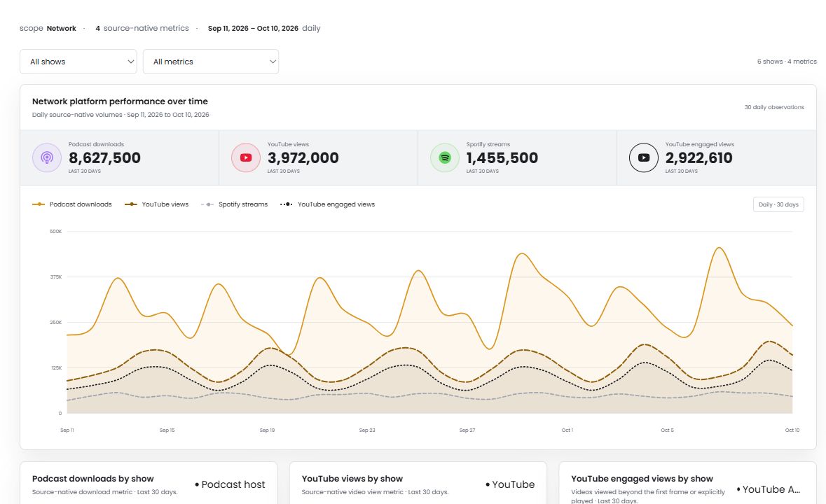Click the 375K y-axis label
The image size is (826, 504).
pyautogui.click(x=56, y=276)
